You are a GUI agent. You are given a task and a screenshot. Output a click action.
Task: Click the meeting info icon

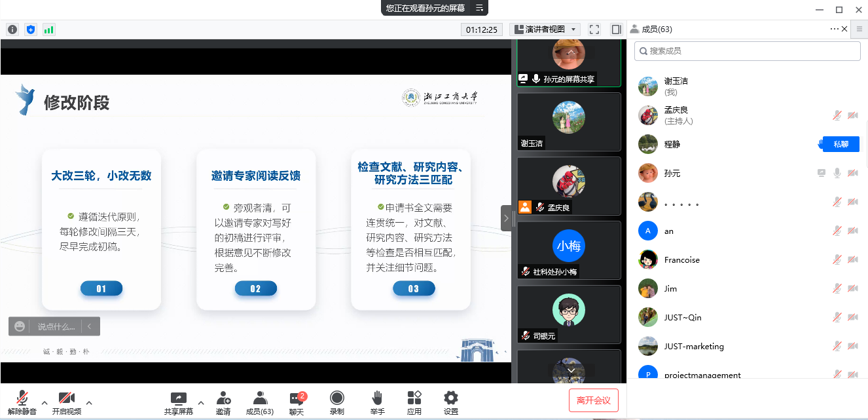pyautogui.click(x=12, y=29)
